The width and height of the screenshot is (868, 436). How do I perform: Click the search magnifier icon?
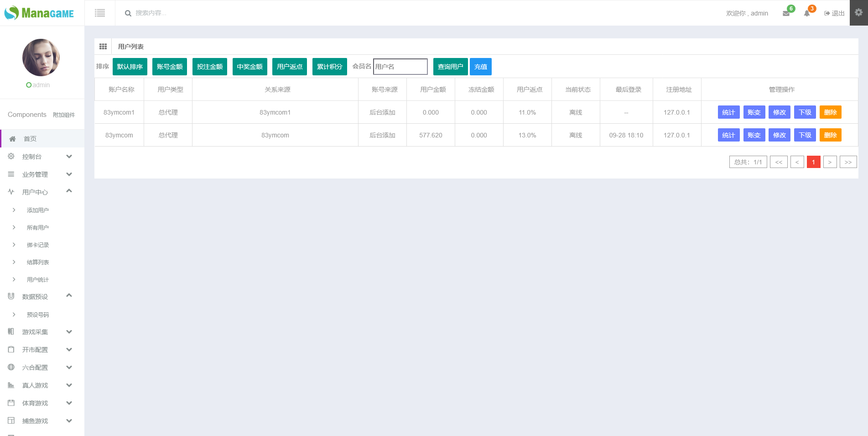[x=128, y=13]
